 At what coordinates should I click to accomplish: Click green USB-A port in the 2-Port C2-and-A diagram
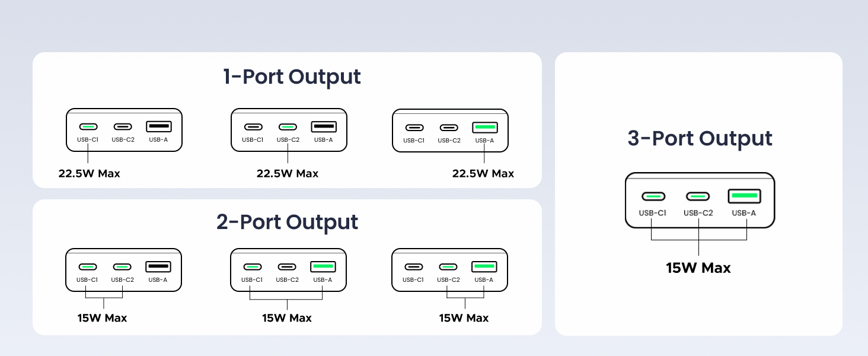tap(484, 266)
